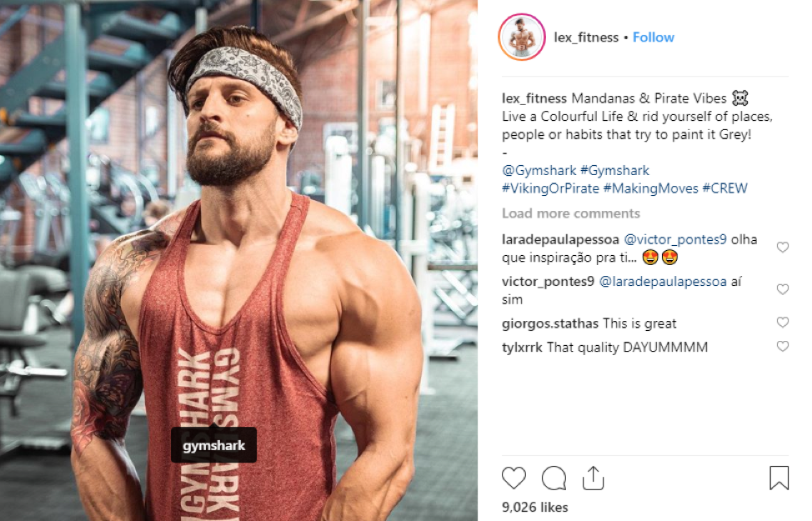The width and height of the screenshot is (812, 521).
Task: Like giorgos.stathas's comment with its heart icon
Action: coord(782,322)
